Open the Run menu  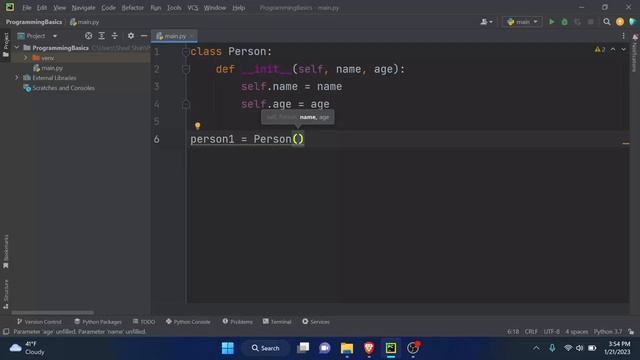(x=156, y=8)
